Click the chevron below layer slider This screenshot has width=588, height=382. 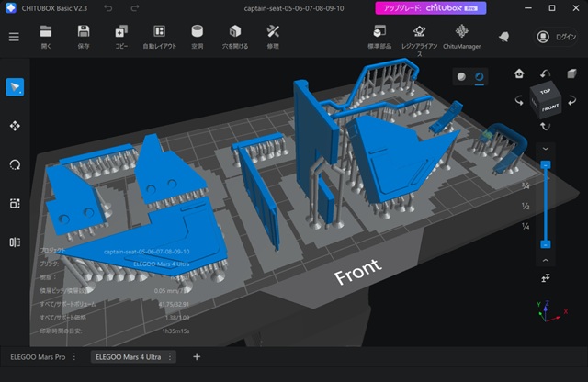546,260
